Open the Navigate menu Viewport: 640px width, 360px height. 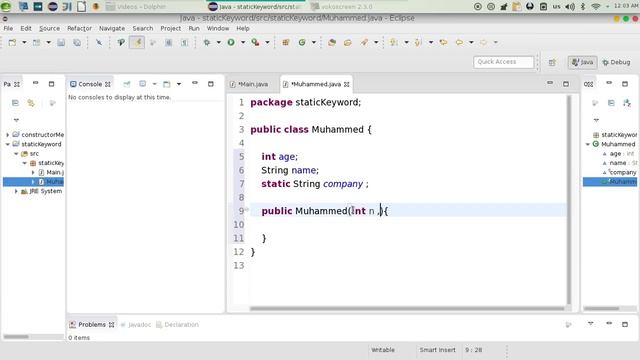[x=112, y=29]
